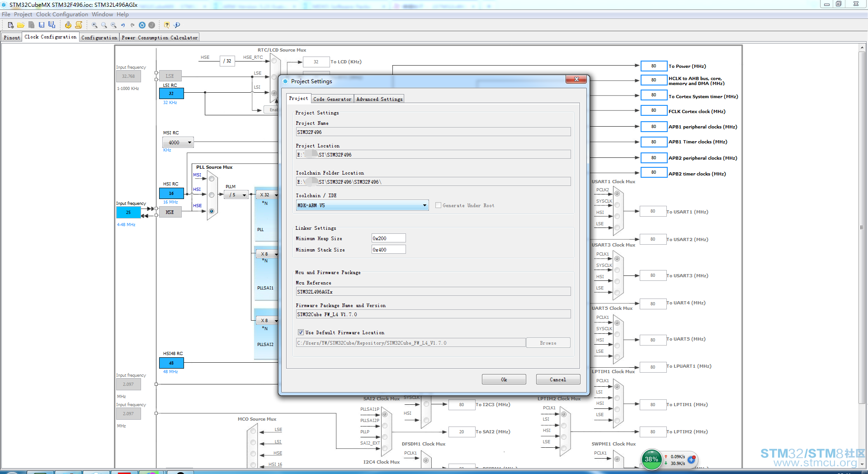Click the first magnifier icon with dot
The height and width of the screenshot is (474, 868).
[x=94, y=25]
